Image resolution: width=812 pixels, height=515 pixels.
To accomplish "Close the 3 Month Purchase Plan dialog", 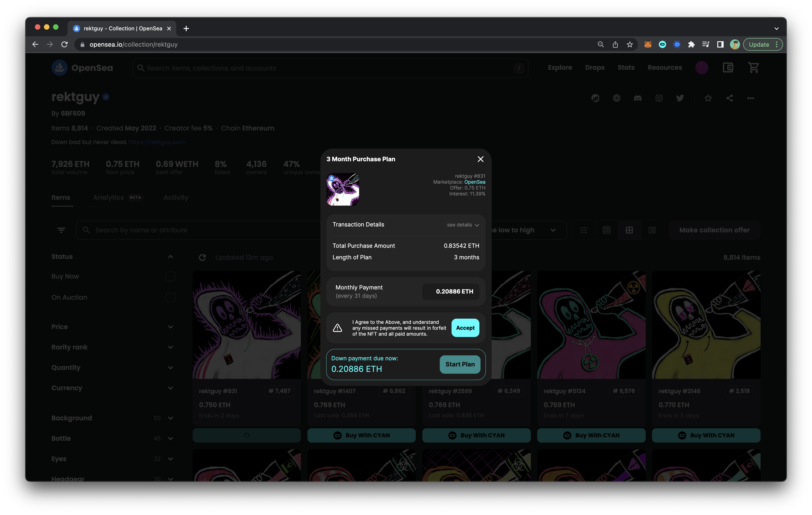I will [481, 159].
